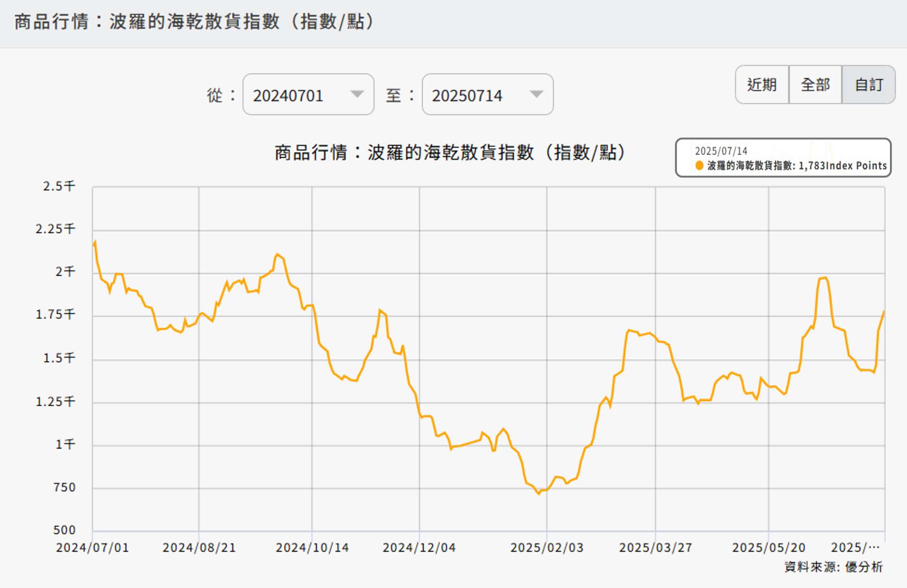Click the x-axis date 2025/02/03

point(547,548)
